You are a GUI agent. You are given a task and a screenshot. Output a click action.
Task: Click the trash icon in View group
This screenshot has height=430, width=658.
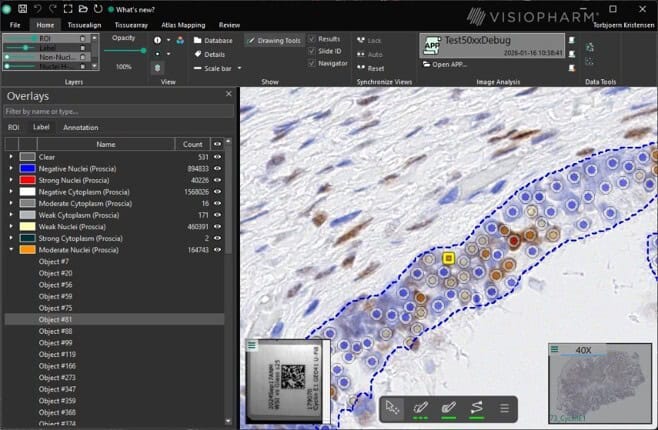157,68
